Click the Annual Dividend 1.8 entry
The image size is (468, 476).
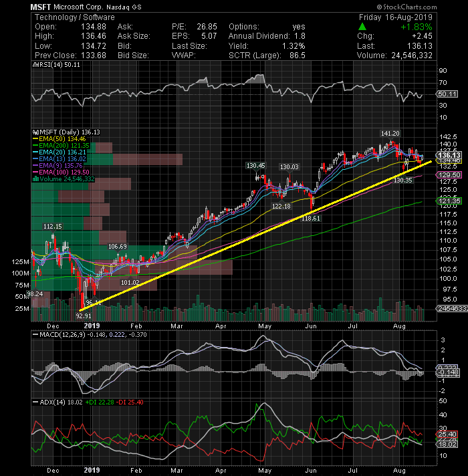pyautogui.click(x=267, y=36)
